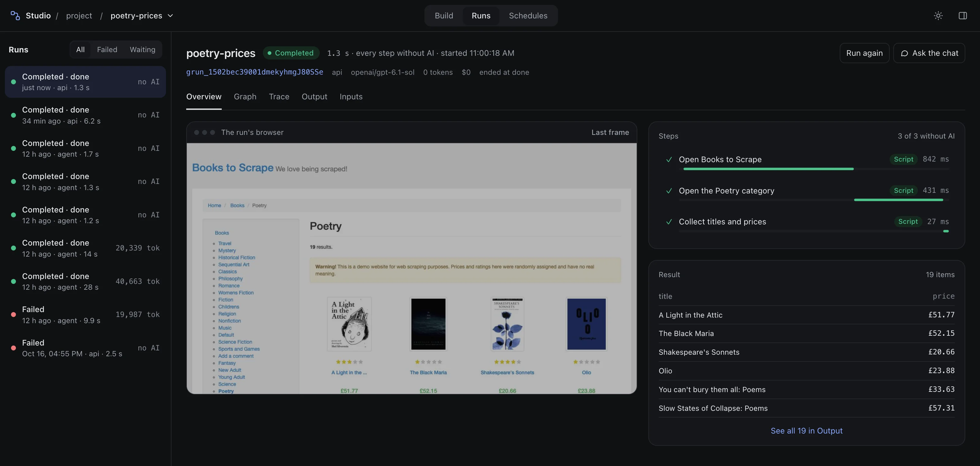Screen dimensions: 980x466
Task: Filter runs by Waiting
Action: [x=142, y=49]
